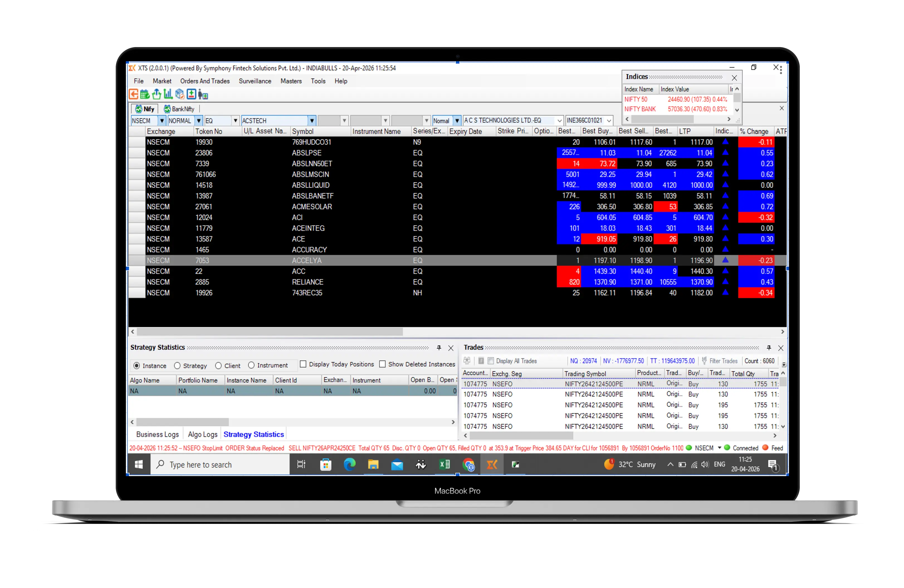Expand A C S TECHNOLOGIES LTD-EQ dropdown
The width and height of the screenshot is (904, 588).
559,121
